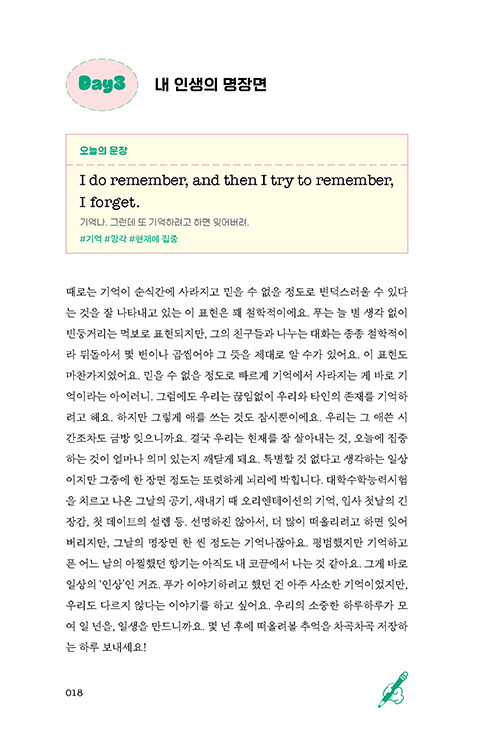Click the gray Korean translation line
Viewport: 500px width, 734px height.
164,222
